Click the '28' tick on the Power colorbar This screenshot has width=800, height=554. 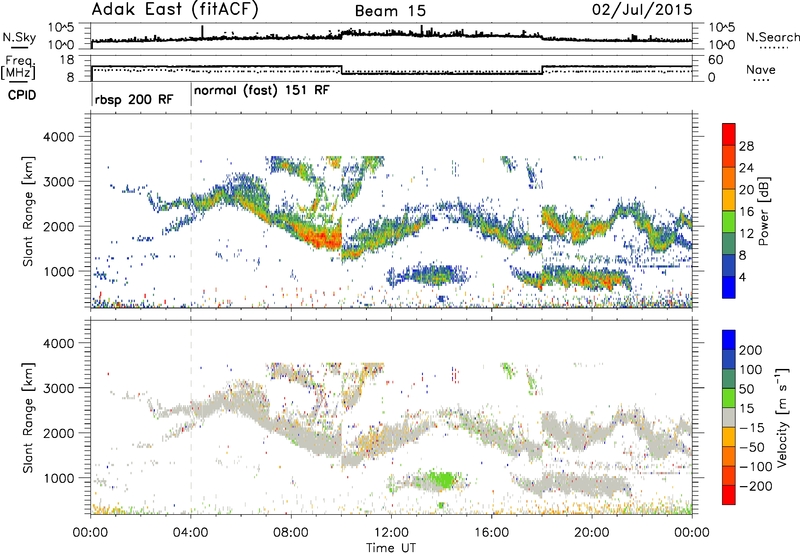point(746,146)
